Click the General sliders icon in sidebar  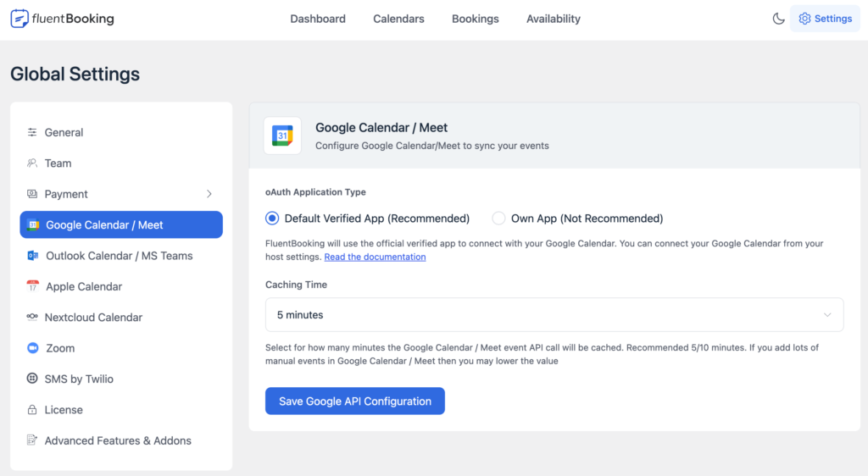pyautogui.click(x=32, y=132)
